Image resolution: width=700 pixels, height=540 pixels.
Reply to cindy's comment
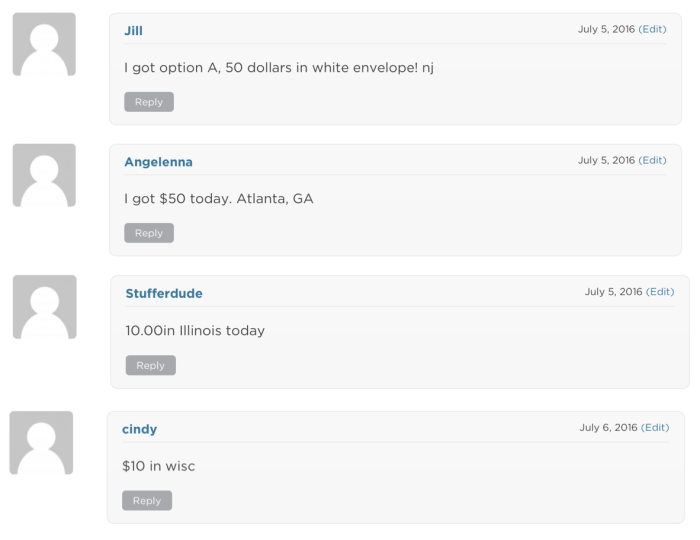[x=147, y=500]
